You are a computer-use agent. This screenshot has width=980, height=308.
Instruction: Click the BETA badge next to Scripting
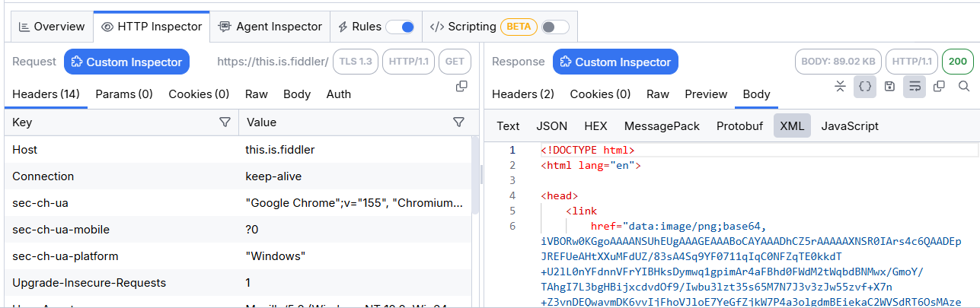[x=519, y=27]
